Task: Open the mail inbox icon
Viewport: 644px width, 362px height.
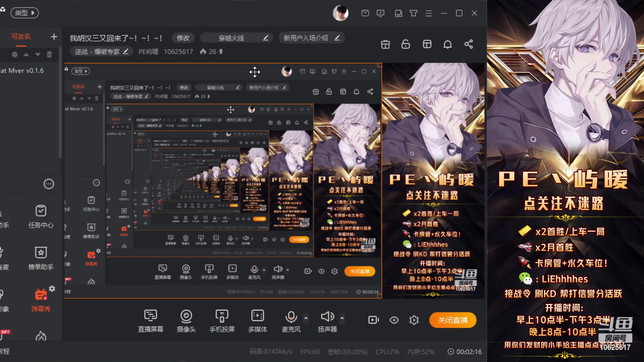Action: tap(365, 13)
